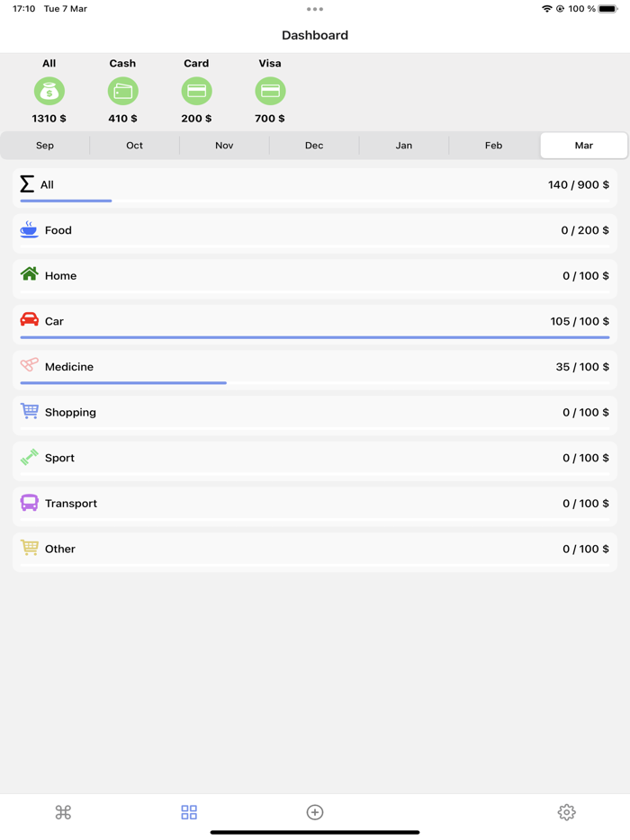Open the grid dashboard icon in bottom bar

click(189, 811)
